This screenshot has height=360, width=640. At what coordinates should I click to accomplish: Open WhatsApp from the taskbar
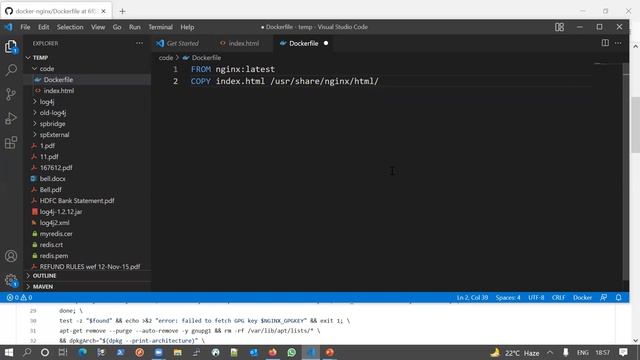291,352
